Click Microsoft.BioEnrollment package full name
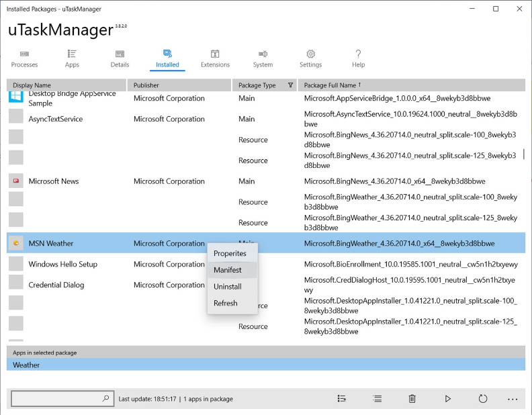This screenshot has width=532, height=415. pyautogui.click(x=411, y=264)
